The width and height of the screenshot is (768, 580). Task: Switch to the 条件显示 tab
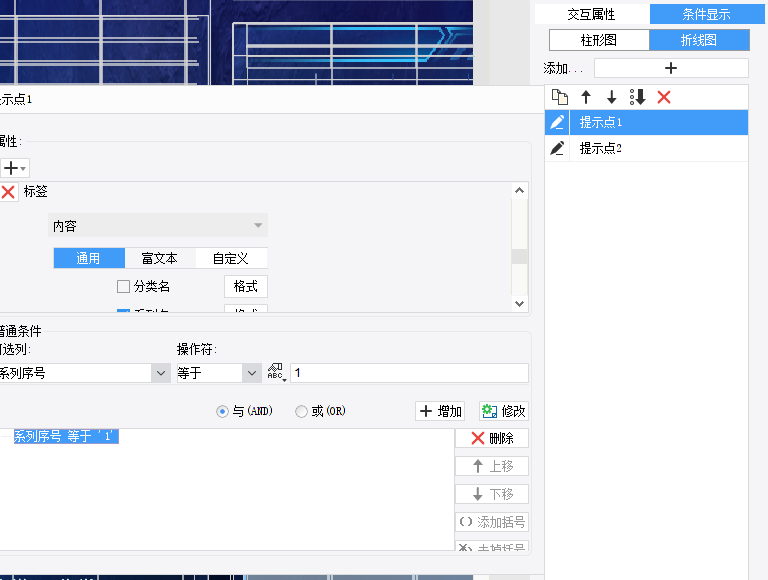point(707,14)
